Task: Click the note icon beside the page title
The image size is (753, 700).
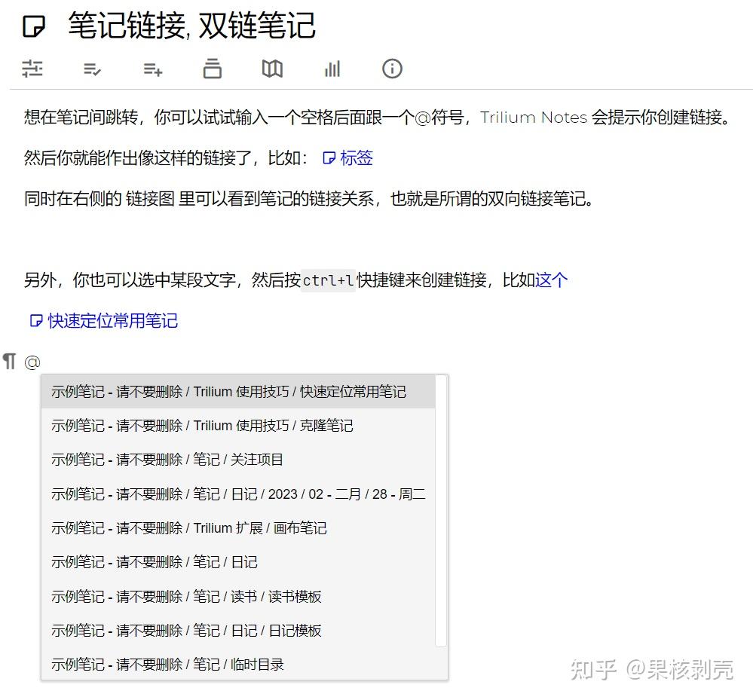Action: (33, 25)
